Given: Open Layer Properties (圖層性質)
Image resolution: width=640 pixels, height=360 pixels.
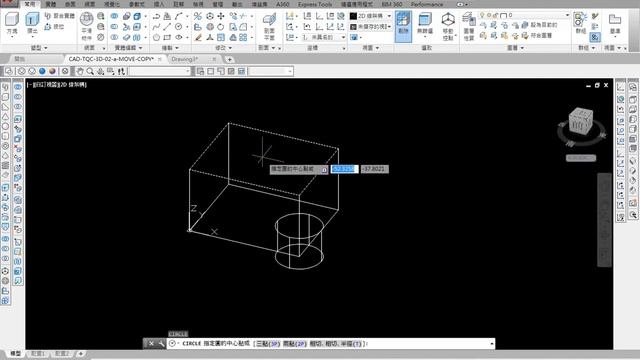Looking at the screenshot, I should [469, 26].
